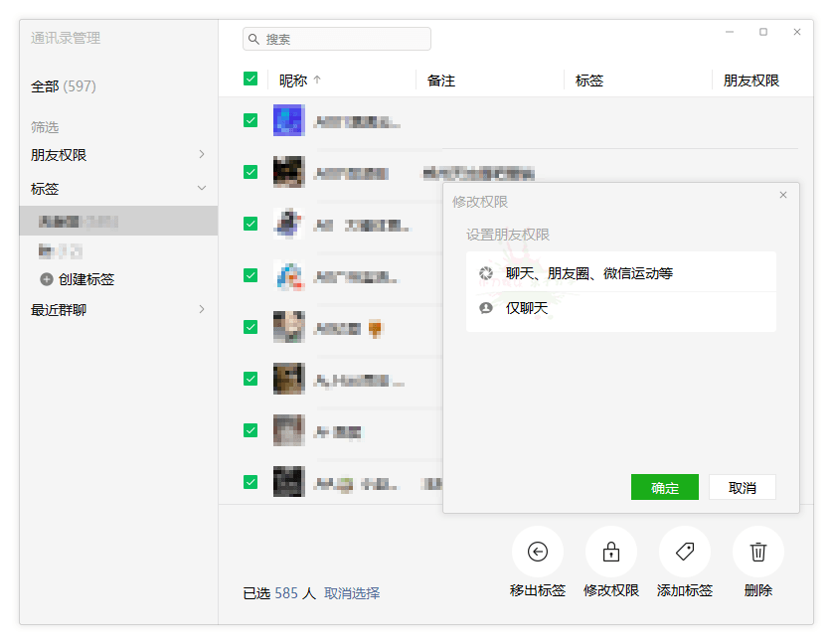Click the 取消选择 link

coord(353,593)
